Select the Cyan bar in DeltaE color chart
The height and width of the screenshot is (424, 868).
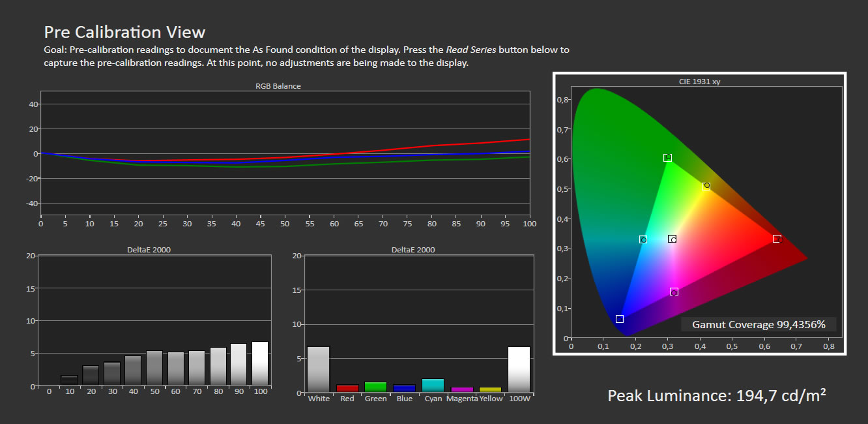(433, 386)
